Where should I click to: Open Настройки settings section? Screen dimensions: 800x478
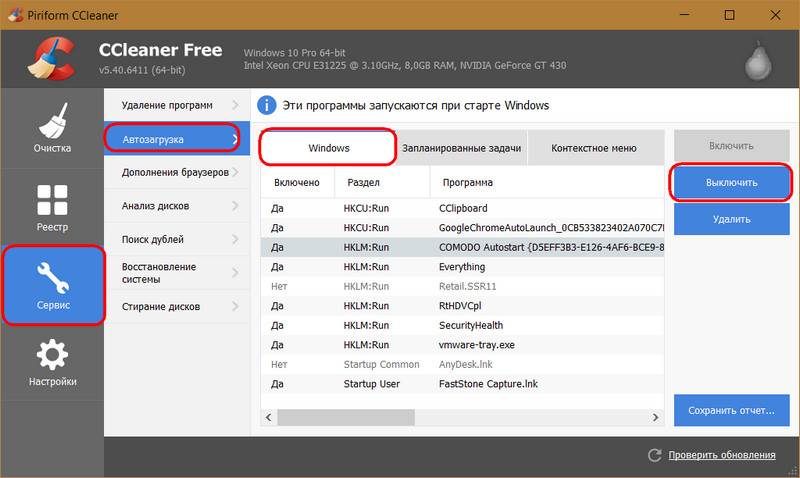52,362
